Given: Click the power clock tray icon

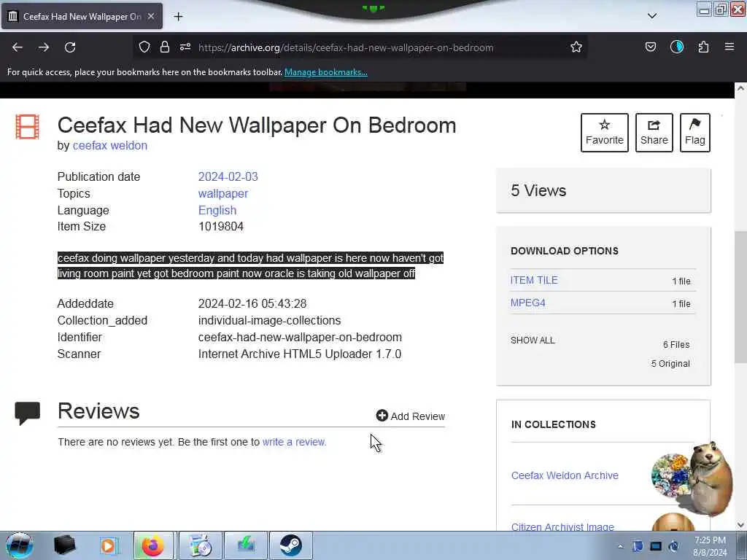Looking at the screenshot, I should pyautogui.click(x=673, y=546).
